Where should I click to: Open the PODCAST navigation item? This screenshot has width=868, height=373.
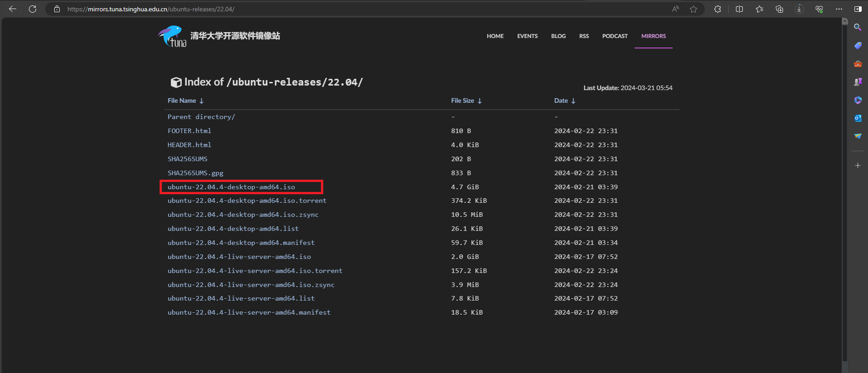coord(615,36)
